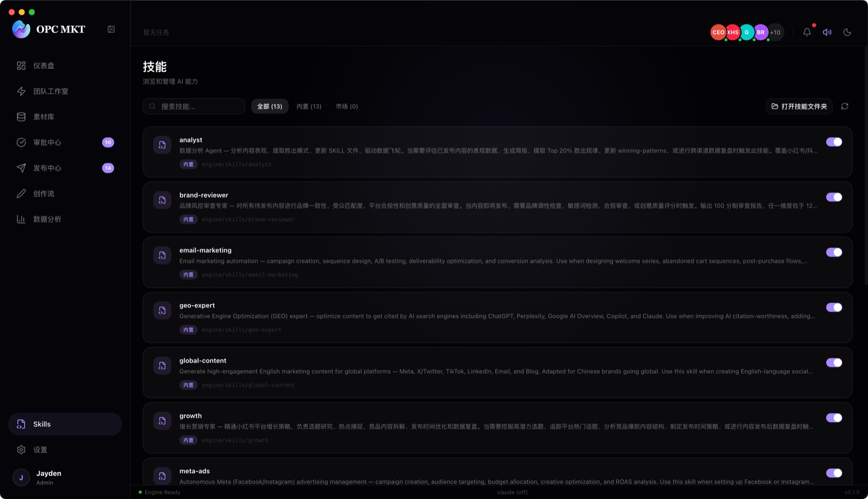Viewport: 868px width, 499px height.
Task: Switch to 市场 (0) tab
Action: point(347,106)
